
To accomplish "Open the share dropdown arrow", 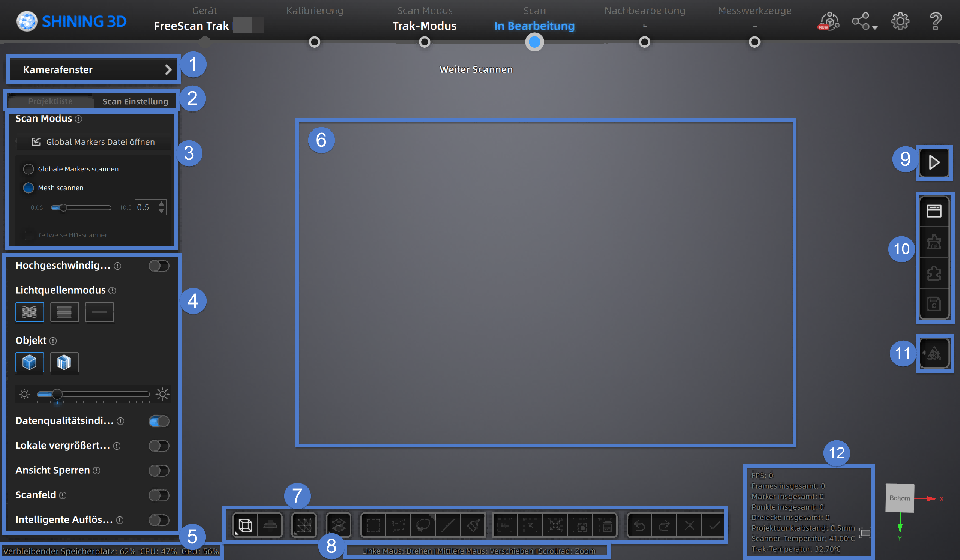I will [x=875, y=27].
